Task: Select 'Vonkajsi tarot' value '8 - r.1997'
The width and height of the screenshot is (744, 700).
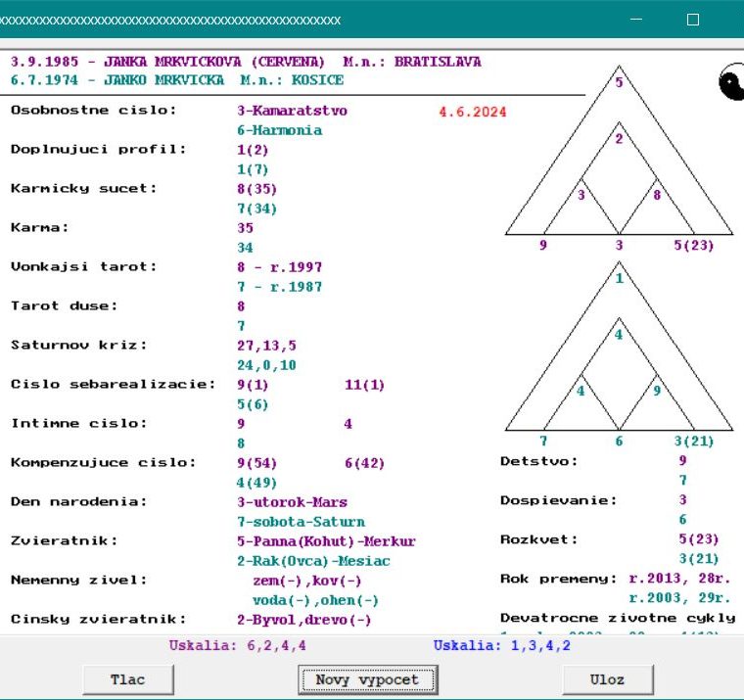Action: click(280, 267)
